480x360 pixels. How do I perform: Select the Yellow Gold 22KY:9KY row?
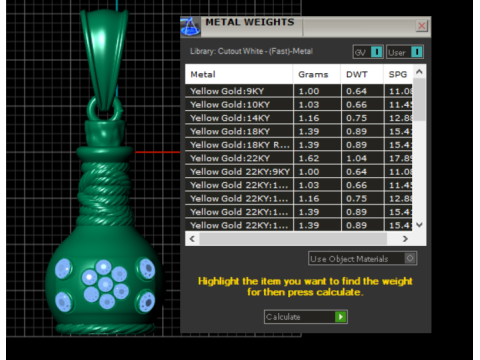pos(299,172)
